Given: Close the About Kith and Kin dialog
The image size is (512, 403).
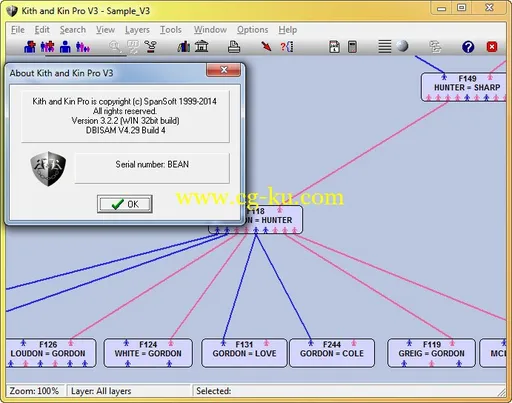Looking at the screenshot, I should point(223,70).
